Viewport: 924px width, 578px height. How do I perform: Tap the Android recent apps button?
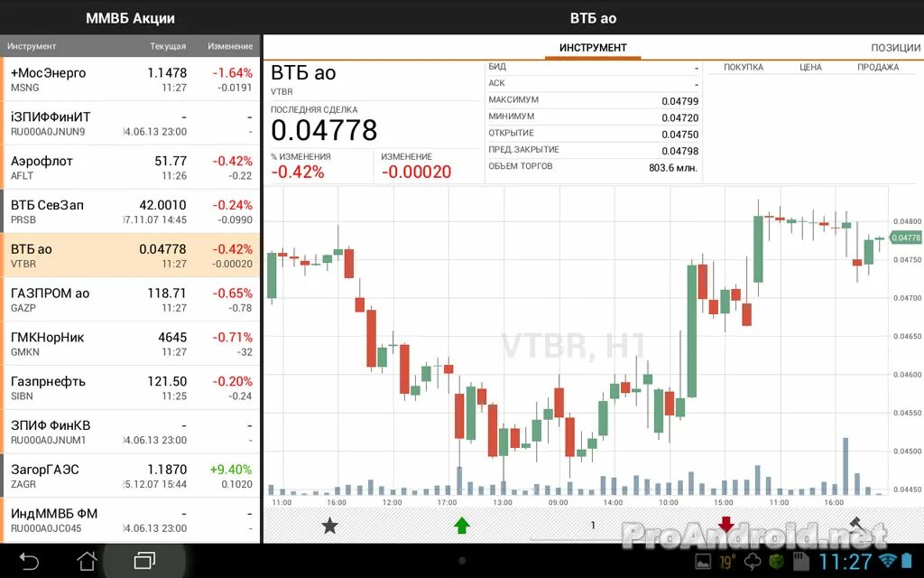point(144,561)
